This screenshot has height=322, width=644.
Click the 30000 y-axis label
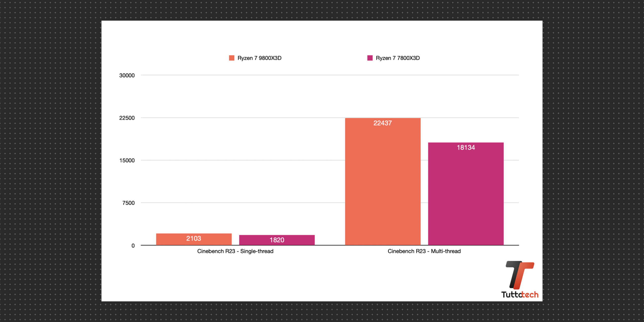tap(127, 75)
